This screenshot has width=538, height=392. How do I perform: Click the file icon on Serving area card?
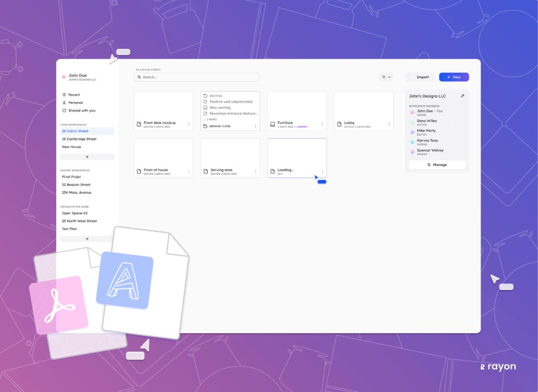(x=206, y=171)
